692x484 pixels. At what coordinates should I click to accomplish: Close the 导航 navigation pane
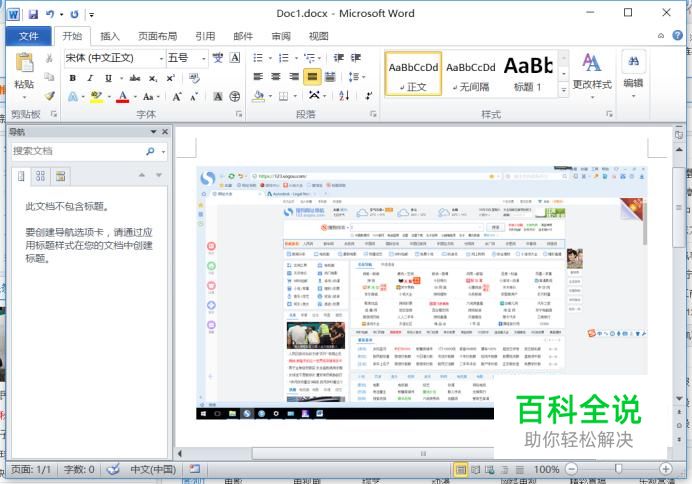[165, 132]
